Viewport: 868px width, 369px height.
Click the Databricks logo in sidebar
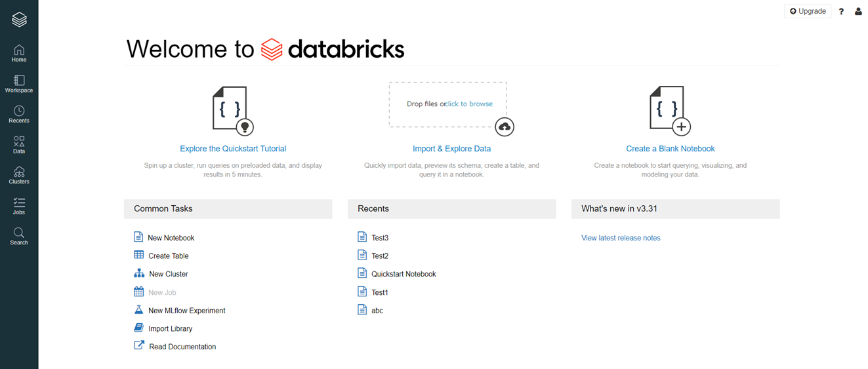pos(19,20)
